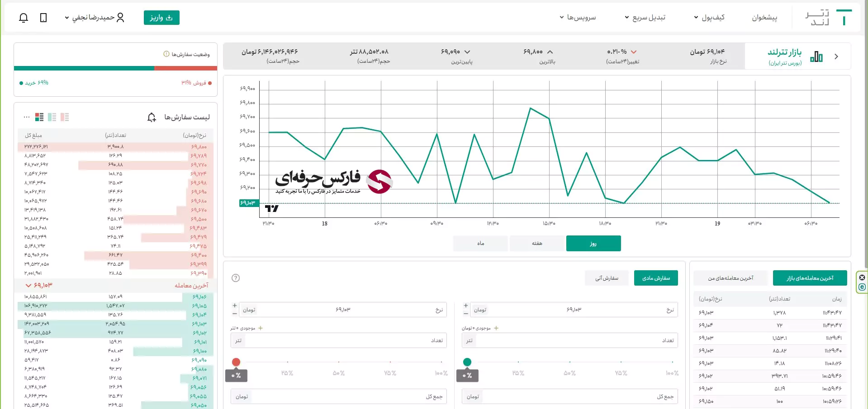Switch to regular order tab
Screen dimensions: 868x409
656,278
